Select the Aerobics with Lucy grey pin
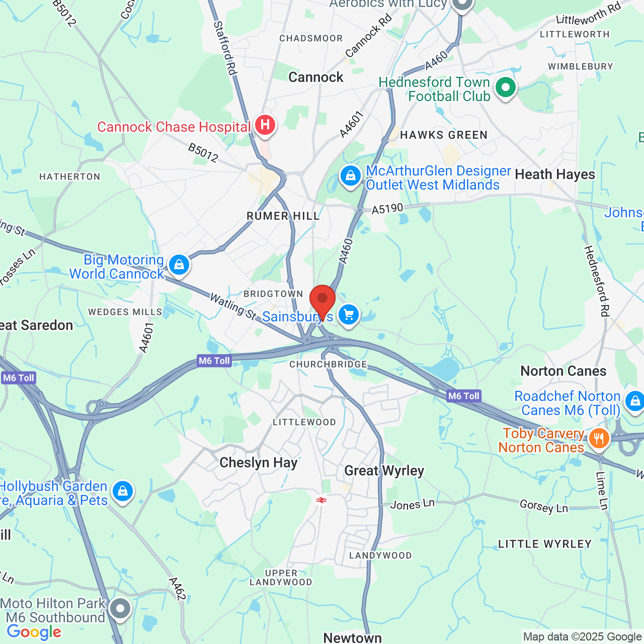The image size is (644, 644). 462,4
